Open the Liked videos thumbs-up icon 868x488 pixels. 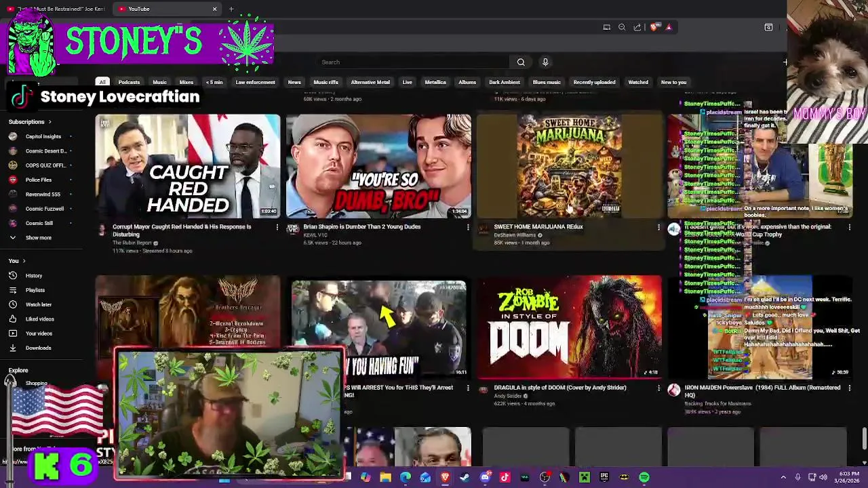click(13, 319)
